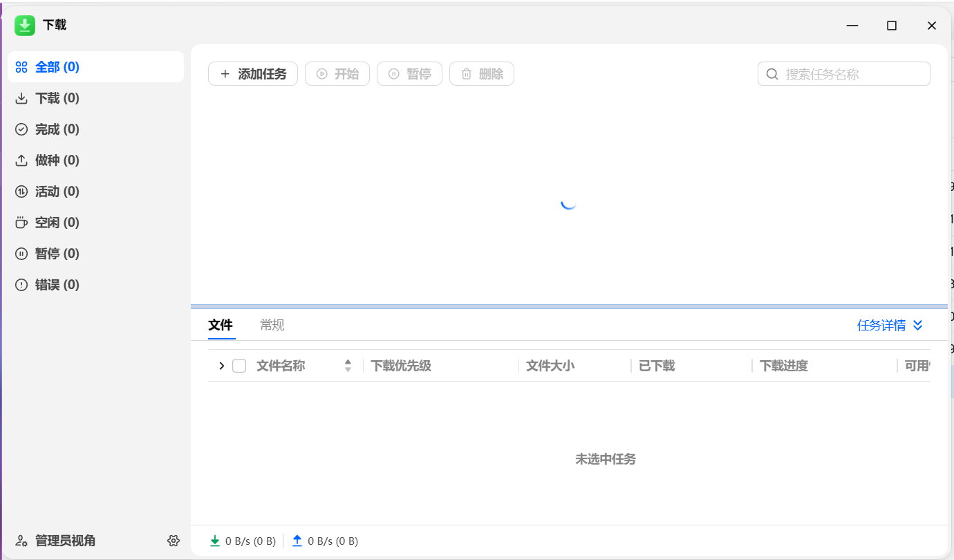Collapse the 任务详情 panel
This screenshot has height=560, width=954.
[x=890, y=326]
